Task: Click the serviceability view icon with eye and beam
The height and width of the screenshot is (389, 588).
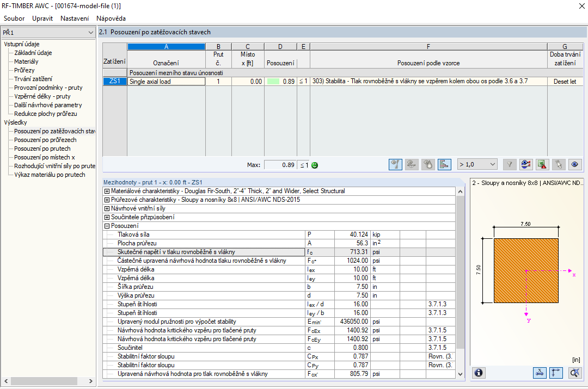Action: coord(412,164)
